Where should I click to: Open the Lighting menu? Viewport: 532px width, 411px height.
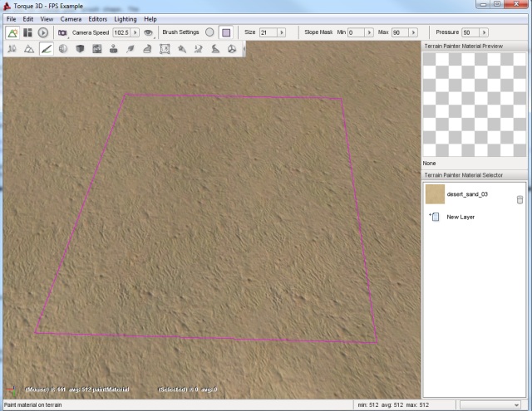126,18
